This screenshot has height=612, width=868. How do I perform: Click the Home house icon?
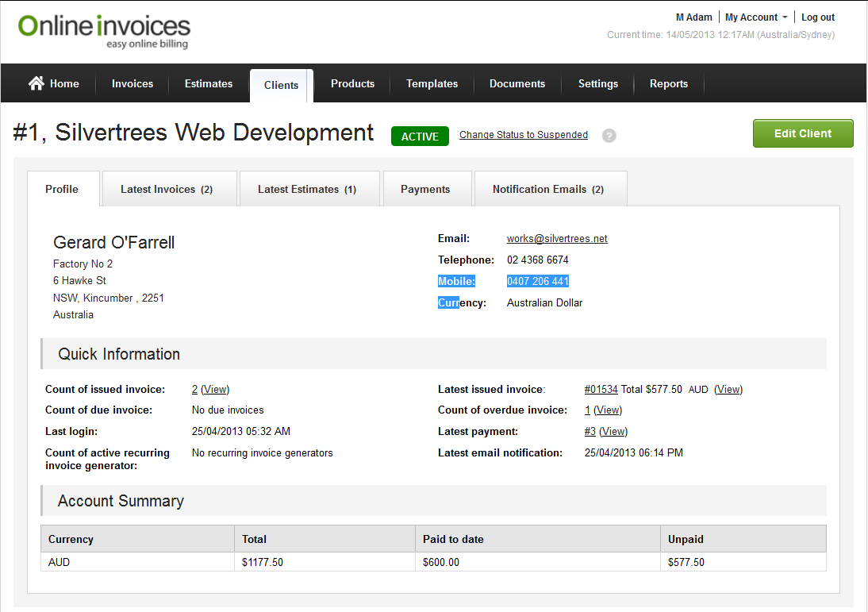click(36, 83)
